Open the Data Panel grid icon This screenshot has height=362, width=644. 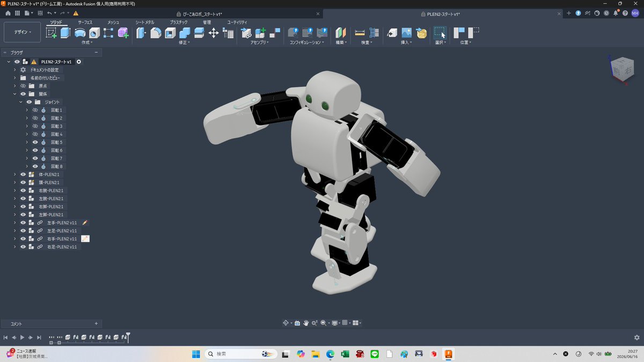click(x=18, y=13)
